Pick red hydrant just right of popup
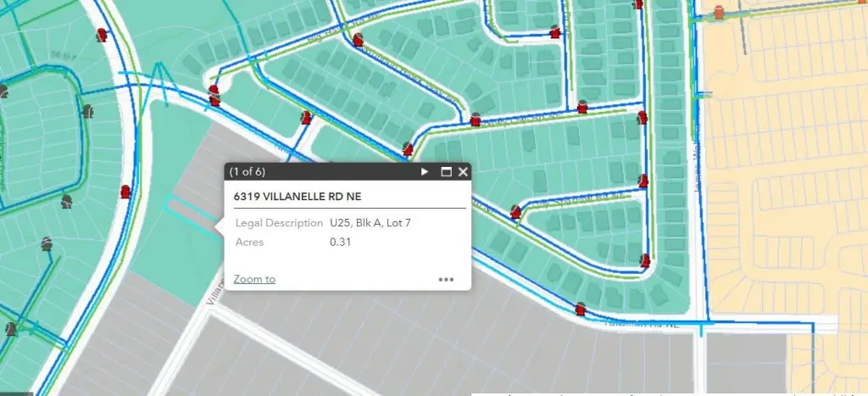The width and height of the screenshot is (868, 396). (515, 211)
